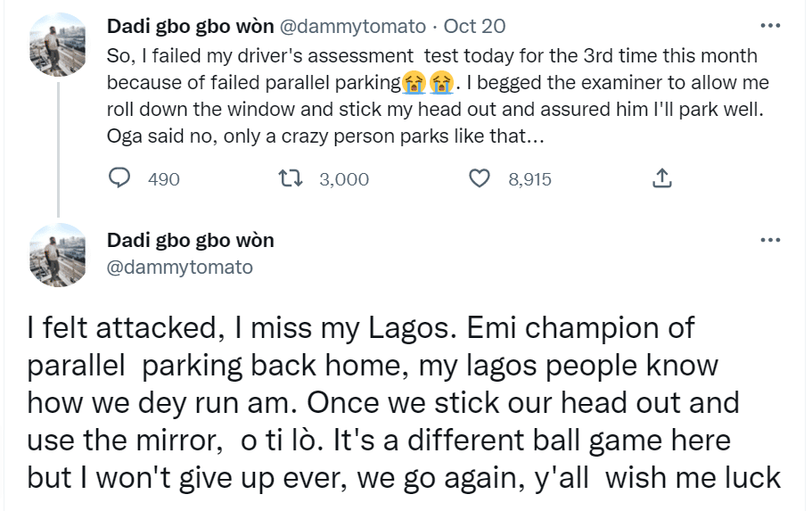Click the profile avatar beside the second tweet
The width and height of the screenshot is (812, 511).
(x=59, y=255)
